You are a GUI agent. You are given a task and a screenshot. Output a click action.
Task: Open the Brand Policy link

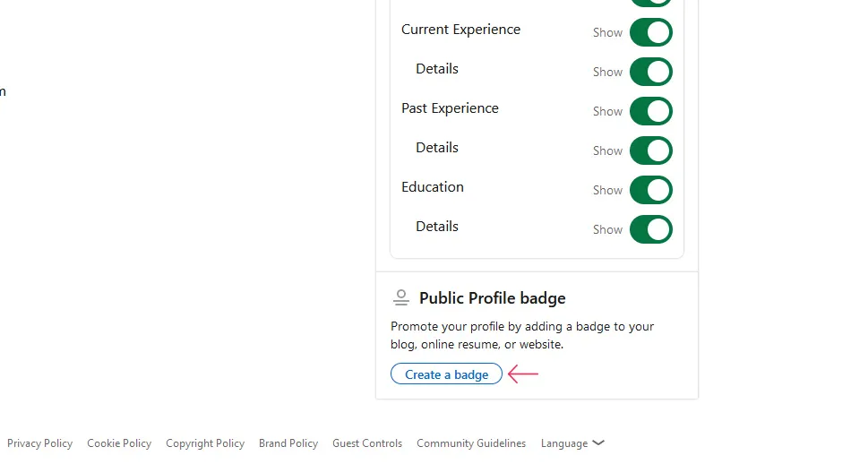[288, 443]
